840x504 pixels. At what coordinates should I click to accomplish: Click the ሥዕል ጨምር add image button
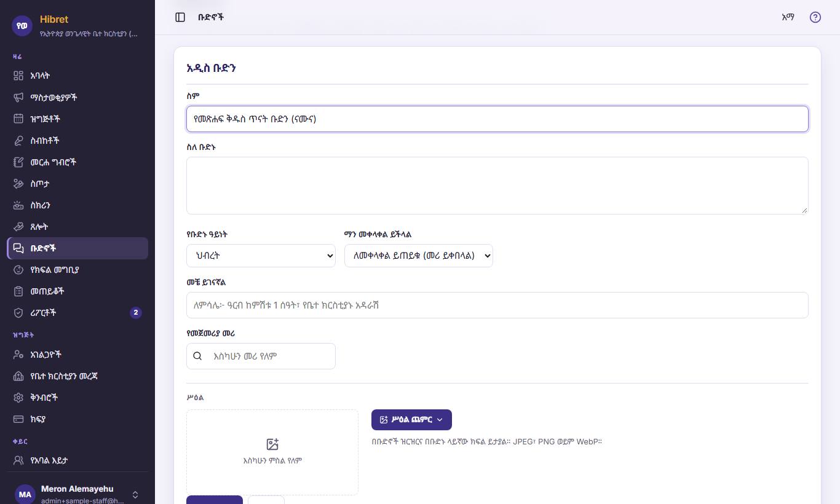411,420
